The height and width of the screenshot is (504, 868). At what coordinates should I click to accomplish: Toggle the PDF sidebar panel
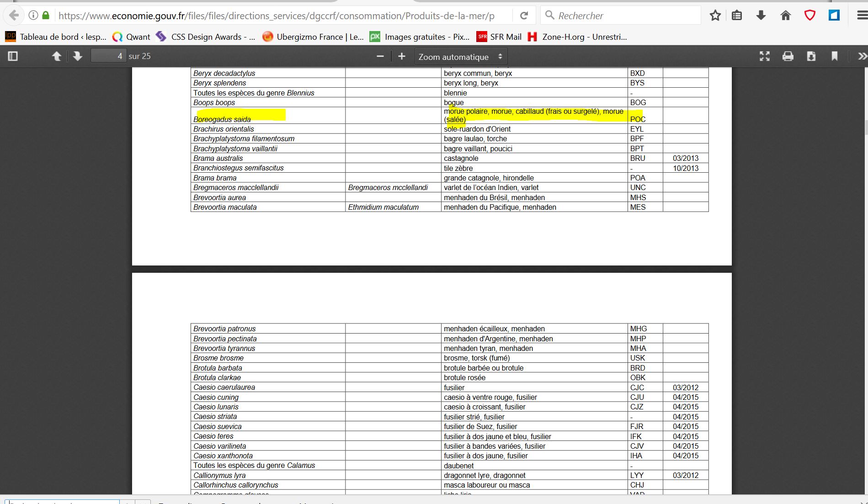click(x=13, y=56)
